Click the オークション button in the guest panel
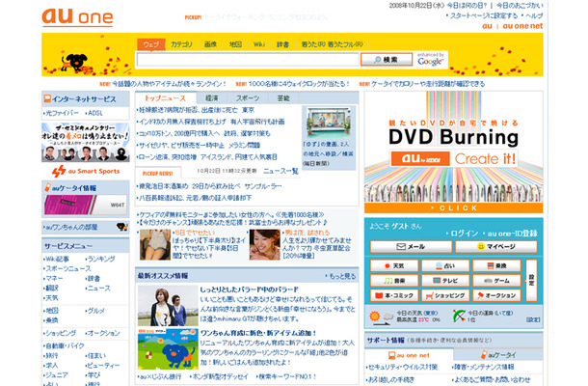The height and width of the screenshot is (386, 588). 496,295
